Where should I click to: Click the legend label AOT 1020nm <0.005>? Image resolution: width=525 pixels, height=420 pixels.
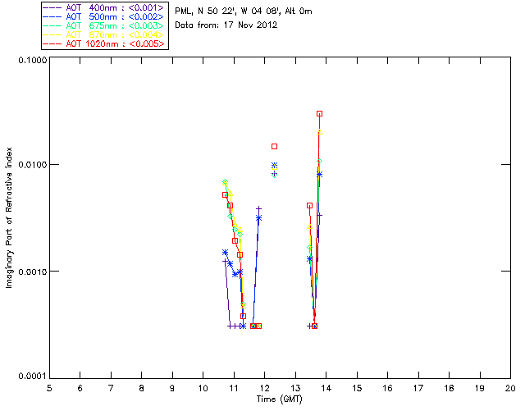115,43
